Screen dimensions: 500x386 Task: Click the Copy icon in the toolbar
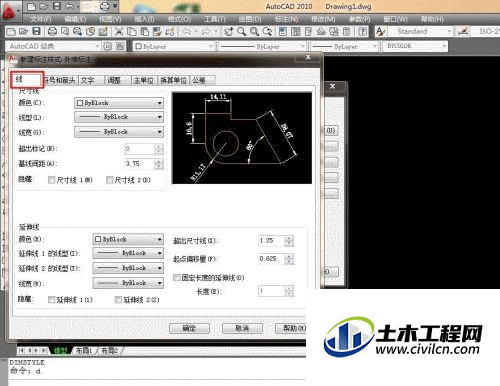(x=132, y=32)
